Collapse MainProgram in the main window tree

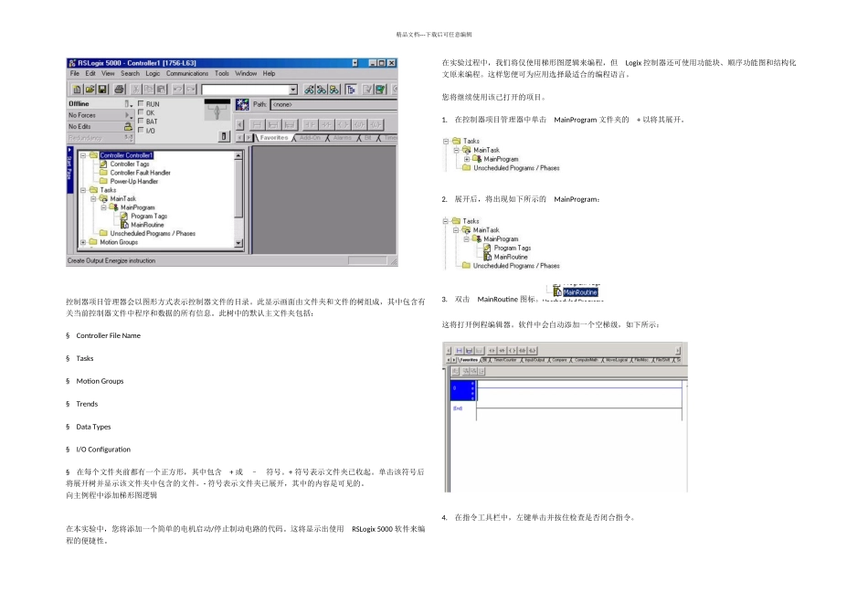[x=103, y=207]
